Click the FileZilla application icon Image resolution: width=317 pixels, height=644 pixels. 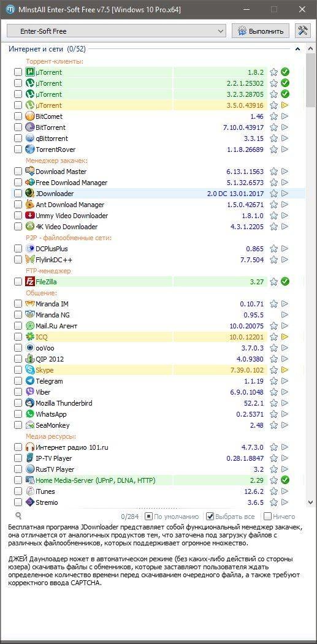(x=29, y=282)
